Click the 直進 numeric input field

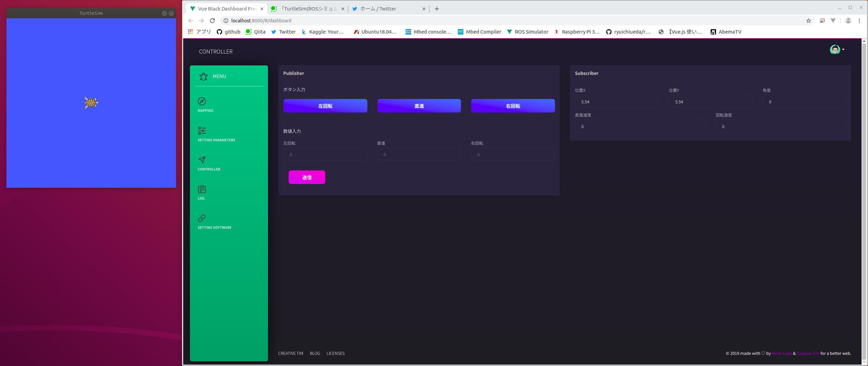point(419,154)
